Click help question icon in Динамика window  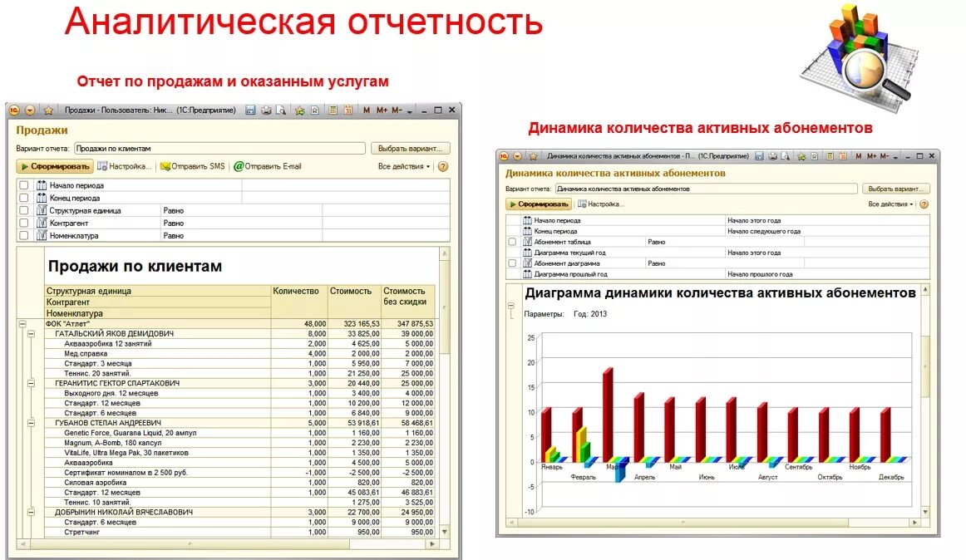pyautogui.click(x=924, y=204)
